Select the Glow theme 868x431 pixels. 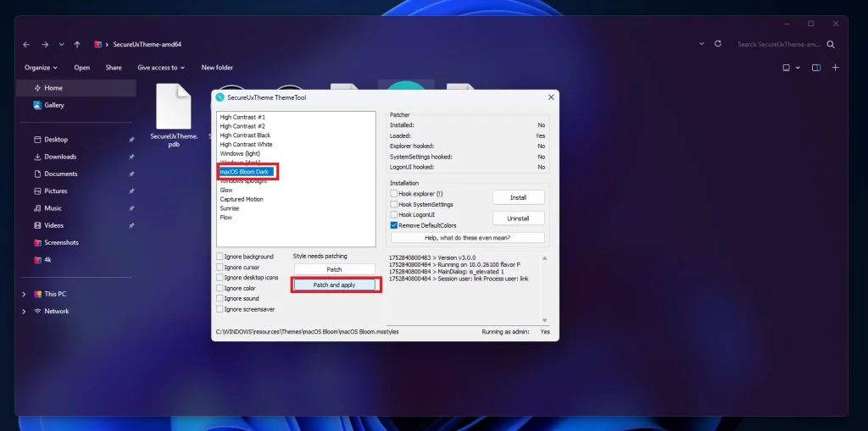pyautogui.click(x=225, y=190)
